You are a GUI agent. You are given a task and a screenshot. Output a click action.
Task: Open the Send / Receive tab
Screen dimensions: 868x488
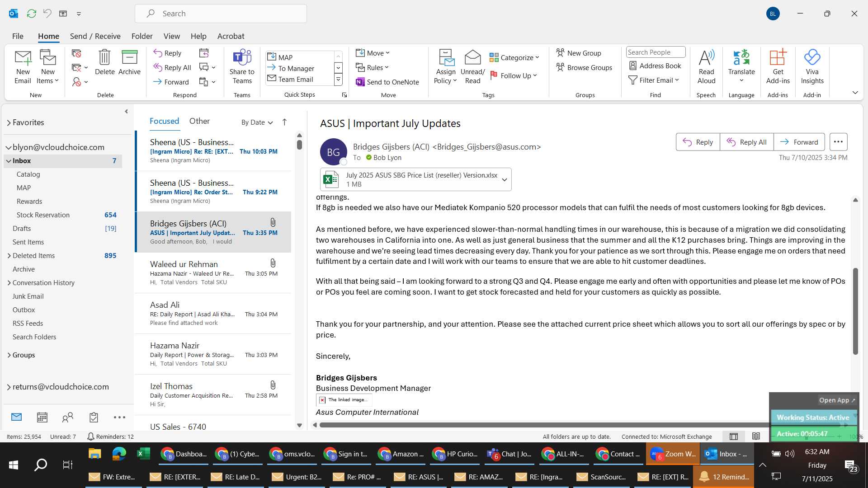tap(95, 36)
